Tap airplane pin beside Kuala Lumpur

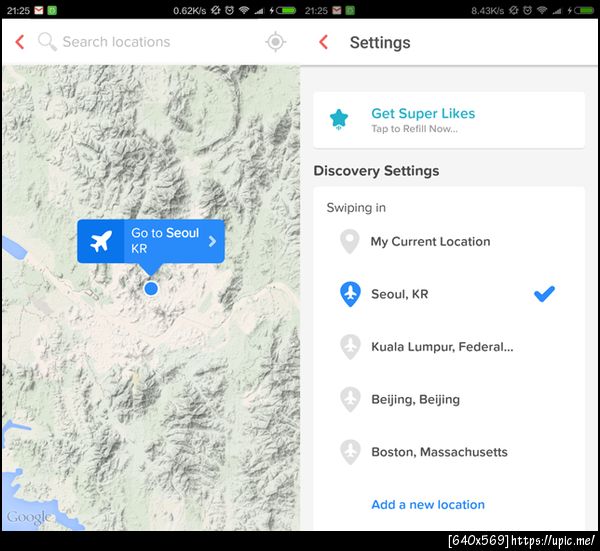click(x=350, y=347)
